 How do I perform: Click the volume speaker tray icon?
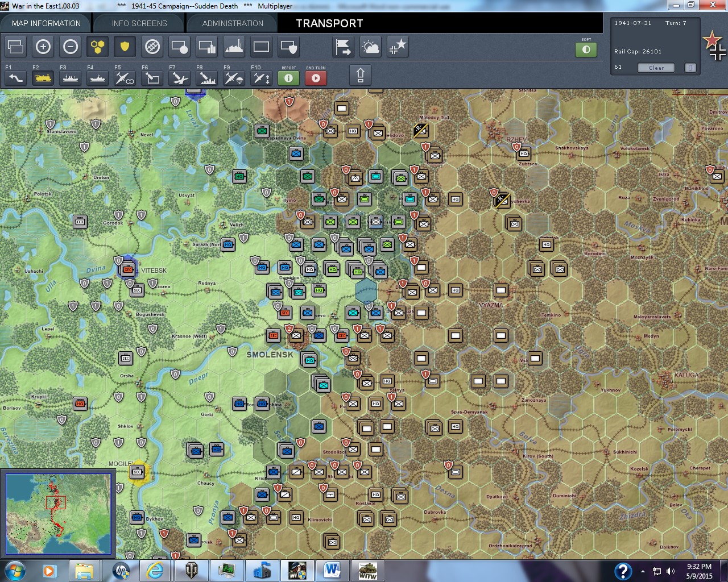(x=671, y=571)
